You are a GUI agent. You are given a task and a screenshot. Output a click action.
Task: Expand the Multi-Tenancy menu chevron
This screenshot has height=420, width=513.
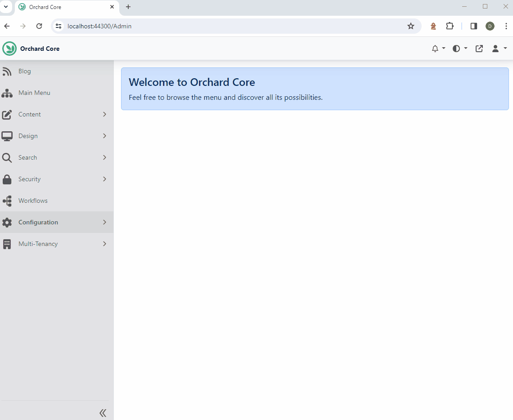point(105,244)
